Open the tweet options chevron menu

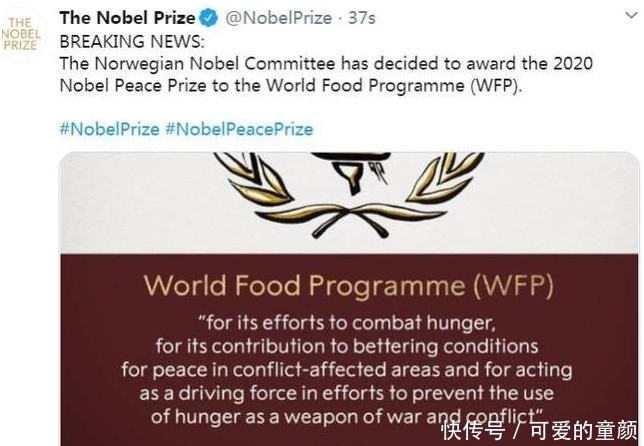pos(631,16)
